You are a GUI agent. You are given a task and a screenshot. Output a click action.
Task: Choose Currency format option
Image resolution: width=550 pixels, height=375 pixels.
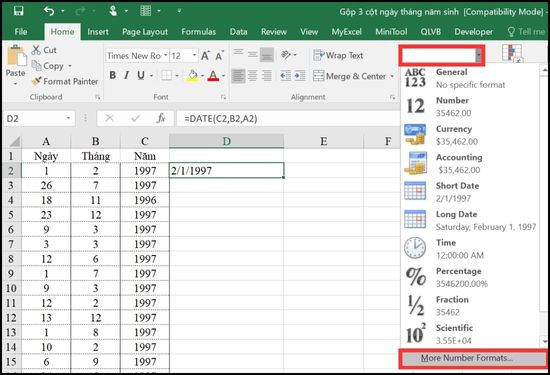tap(470, 135)
